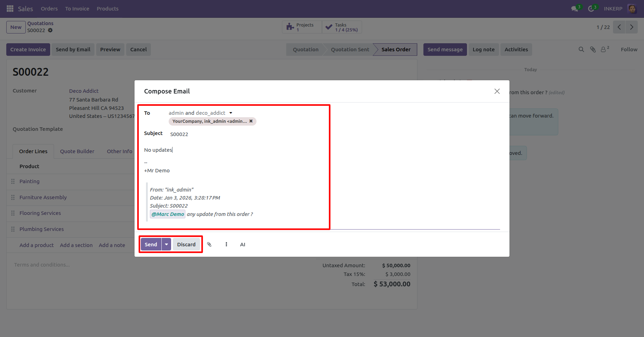Click the Preview button
This screenshot has width=644, height=337.
pyautogui.click(x=110, y=50)
